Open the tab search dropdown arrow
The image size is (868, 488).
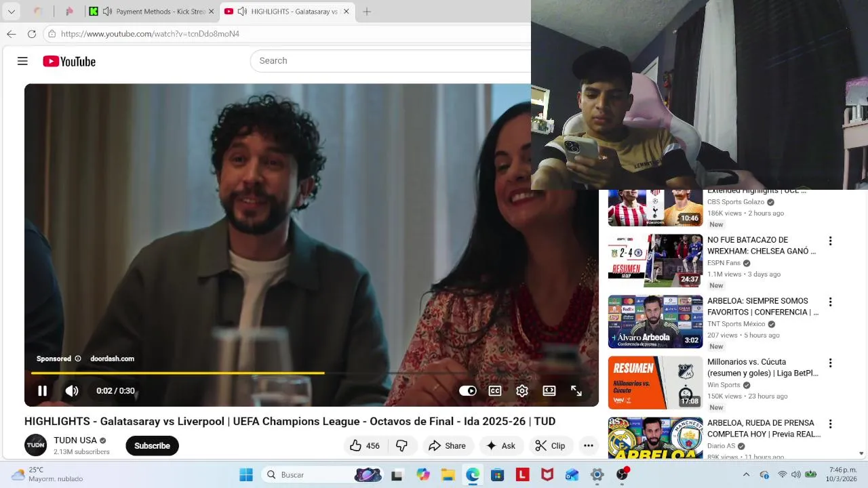click(11, 12)
